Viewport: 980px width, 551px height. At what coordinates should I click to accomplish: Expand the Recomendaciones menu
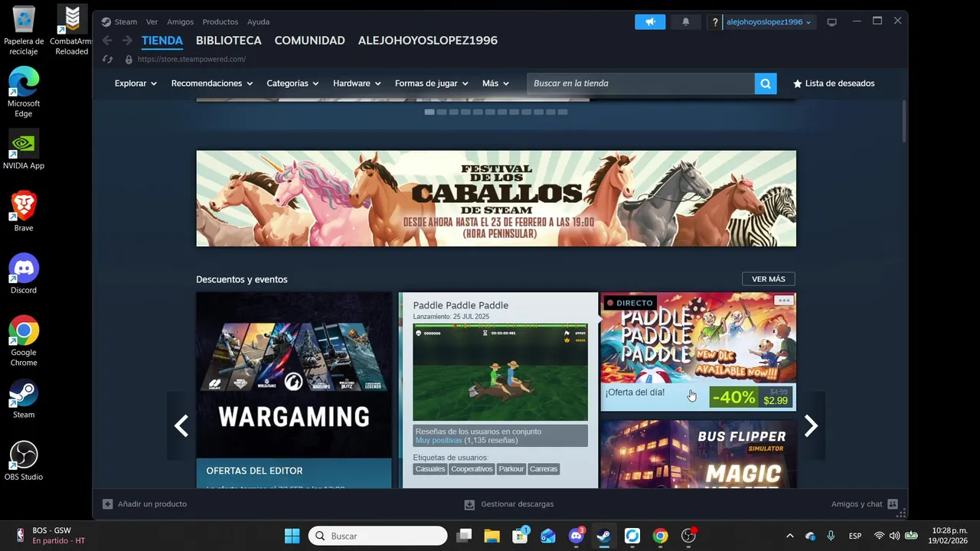[x=212, y=83]
